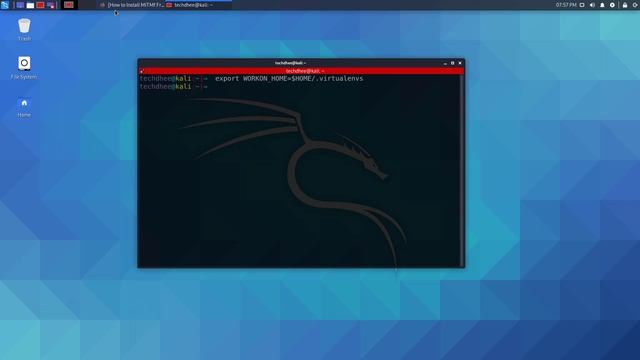This screenshot has width=640, height=360.
Task: Open the volume speaker tray icon
Action: (x=592, y=5)
